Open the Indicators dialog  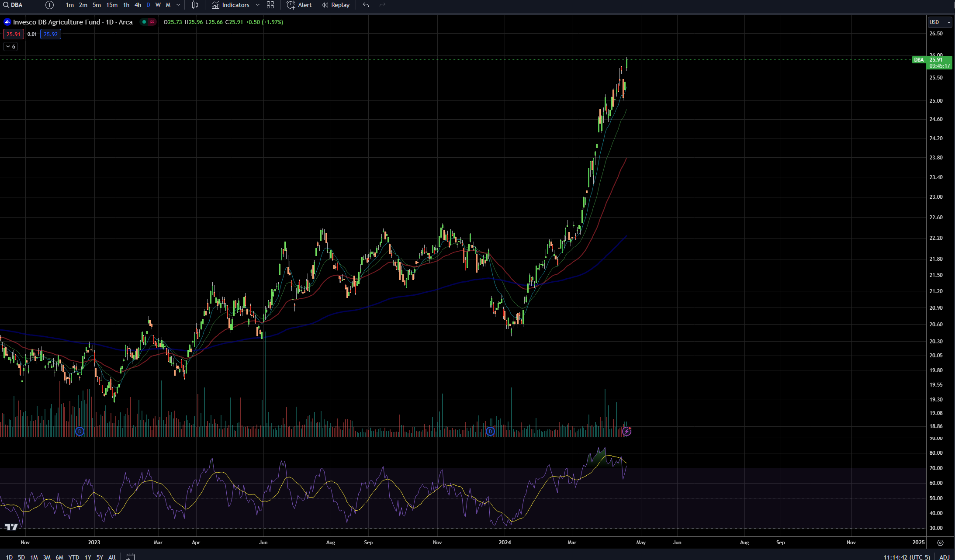pos(230,5)
